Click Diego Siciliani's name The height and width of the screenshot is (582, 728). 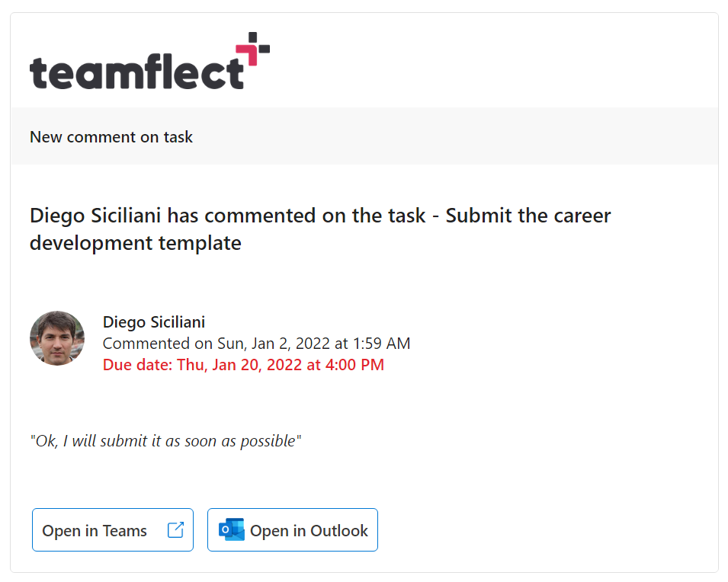[x=153, y=321]
